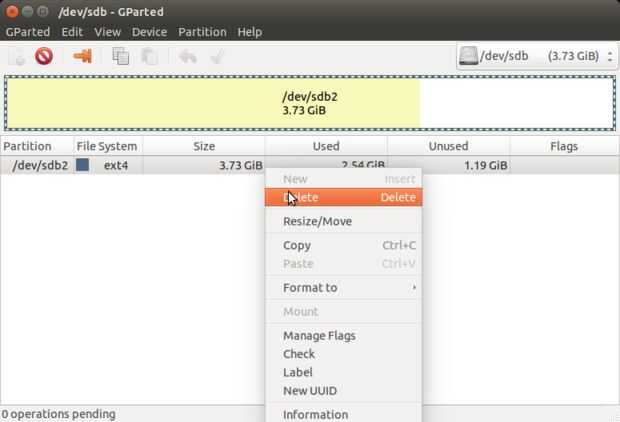Click the Unused column header
Viewport: 620px width, 422px height.
point(448,146)
